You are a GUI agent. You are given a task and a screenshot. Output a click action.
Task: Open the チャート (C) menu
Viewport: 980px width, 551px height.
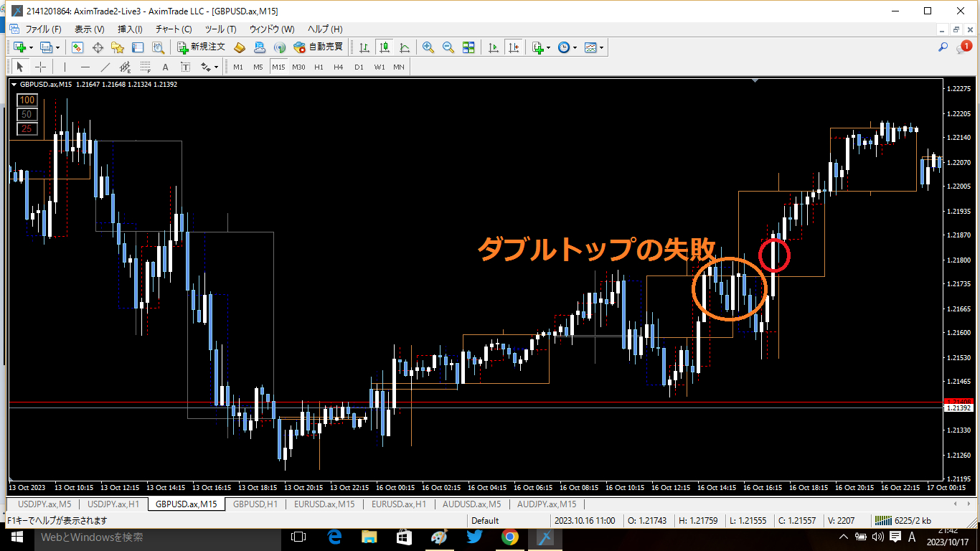click(x=174, y=29)
